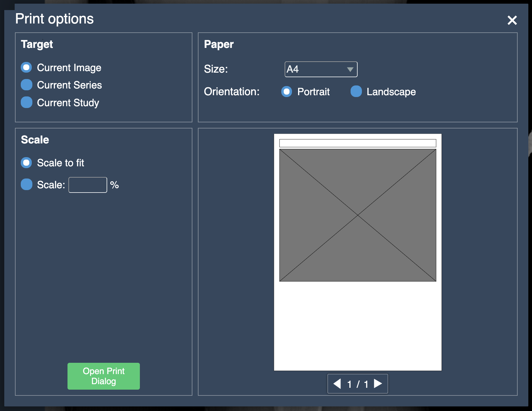
Task: Select the custom Scale percentage radio button
Action: point(27,185)
